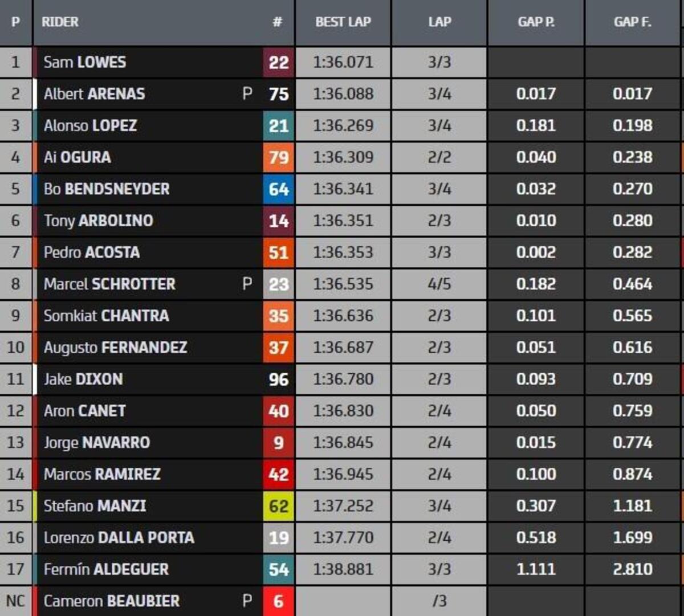Click Stefano Manzi yellow 62 badge
684x616 pixels.
click(x=278, y=506)
